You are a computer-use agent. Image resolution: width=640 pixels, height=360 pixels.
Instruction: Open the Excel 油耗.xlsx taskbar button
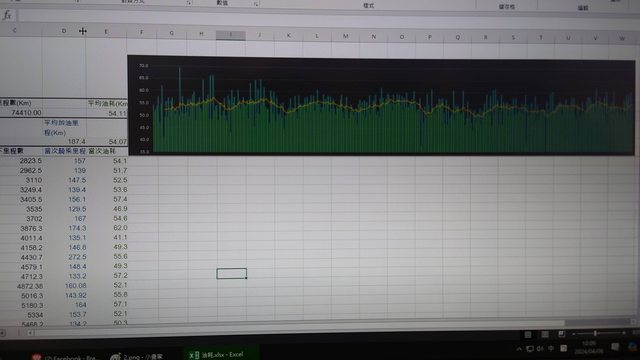pos(221,354)
